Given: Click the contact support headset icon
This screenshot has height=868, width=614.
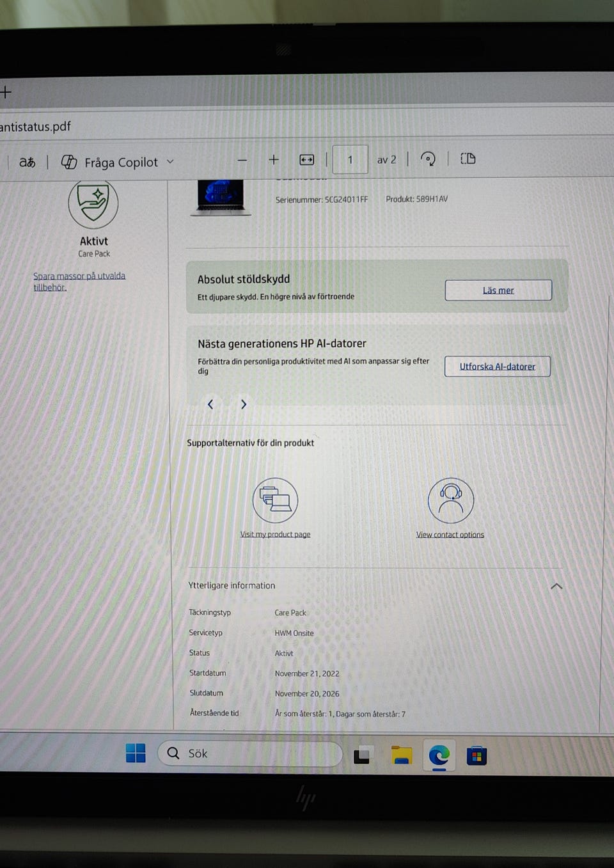Looking at the screenshot, I should coord(451,500).
